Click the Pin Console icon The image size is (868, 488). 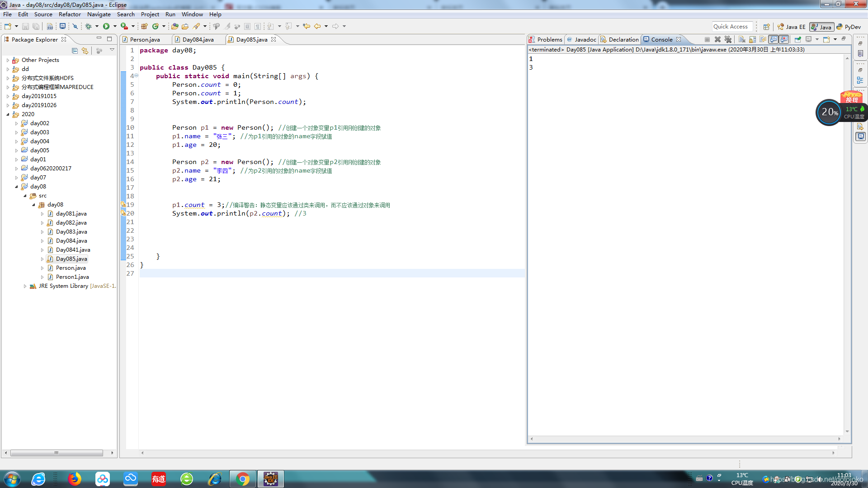coord(798,39)
